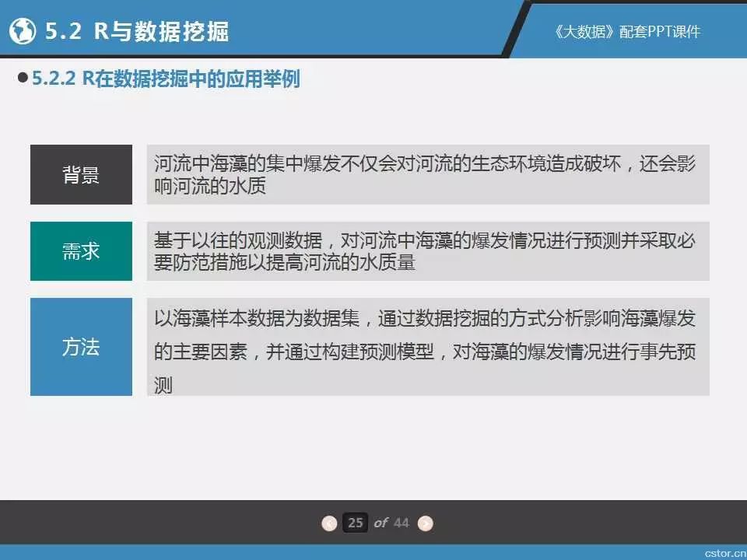Click the current page number box "25"
Image resolution: width=747 pixels, height=560 pixels.
[x=356, y=523]
